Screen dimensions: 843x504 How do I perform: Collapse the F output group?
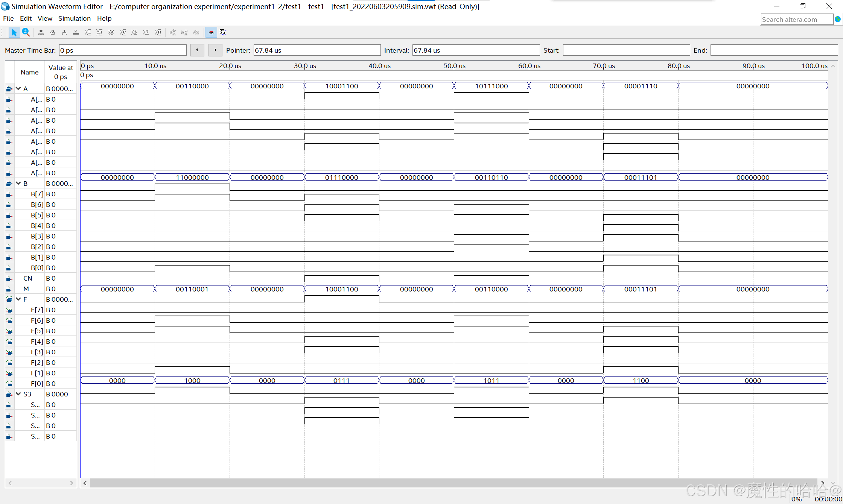pyautogui.click(x=18, y=299)
